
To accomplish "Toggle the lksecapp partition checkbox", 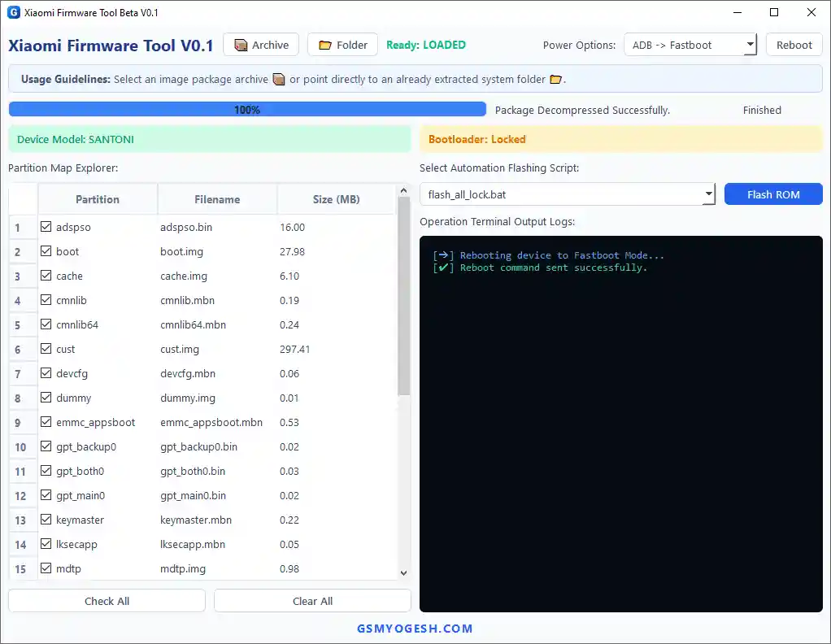I will pos(46,543).
